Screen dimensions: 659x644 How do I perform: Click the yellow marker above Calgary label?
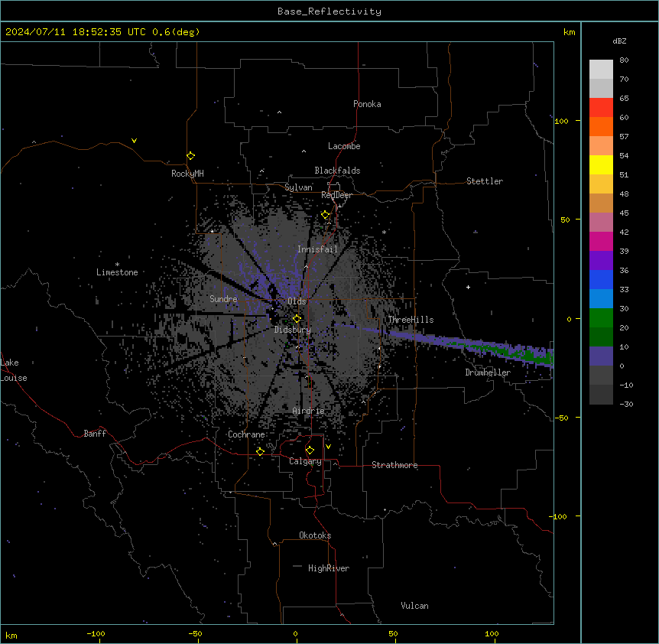[x=310, y=450]
